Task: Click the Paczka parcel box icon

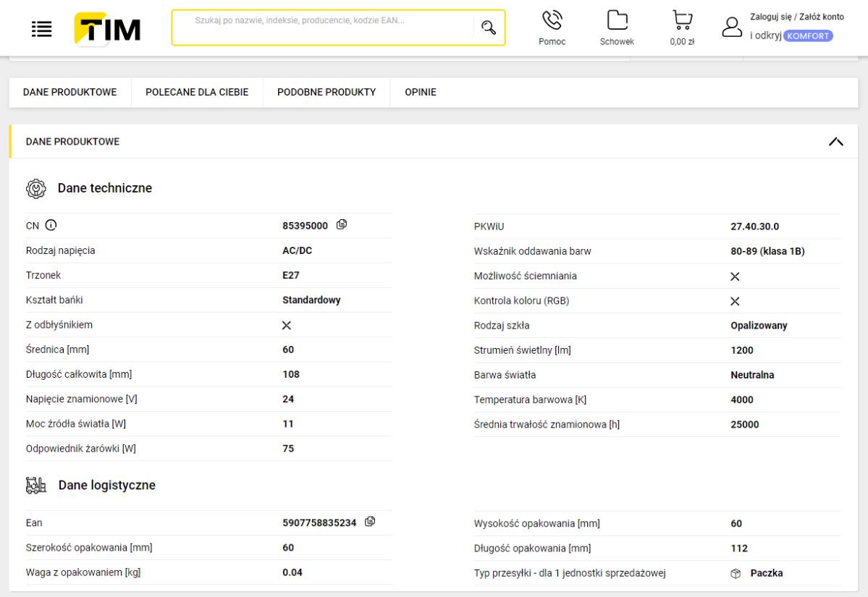Action: pos(735,574)
